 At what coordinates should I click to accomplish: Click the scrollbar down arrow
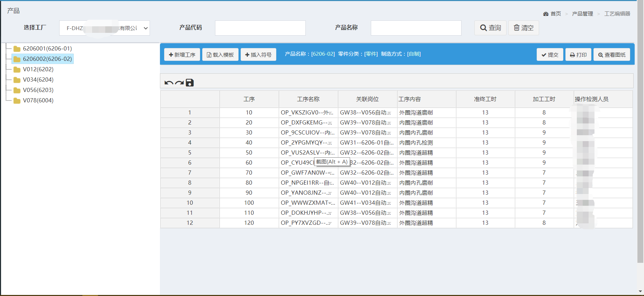click(640, 292)
